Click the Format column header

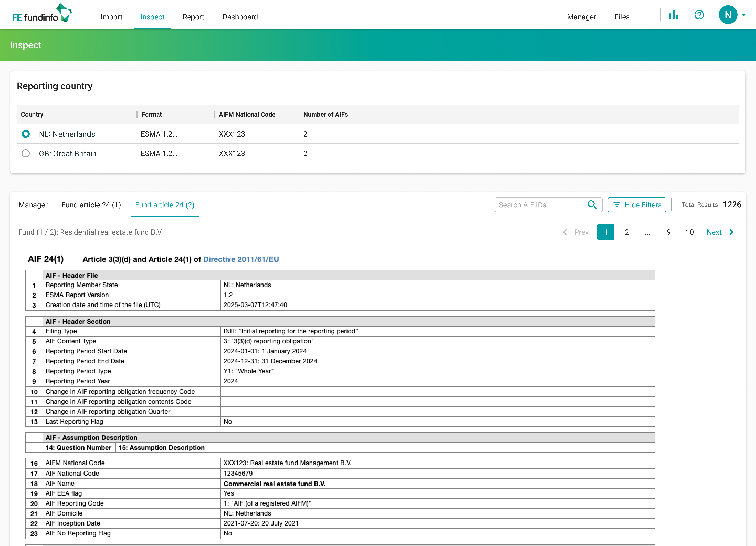pos(152,114)
